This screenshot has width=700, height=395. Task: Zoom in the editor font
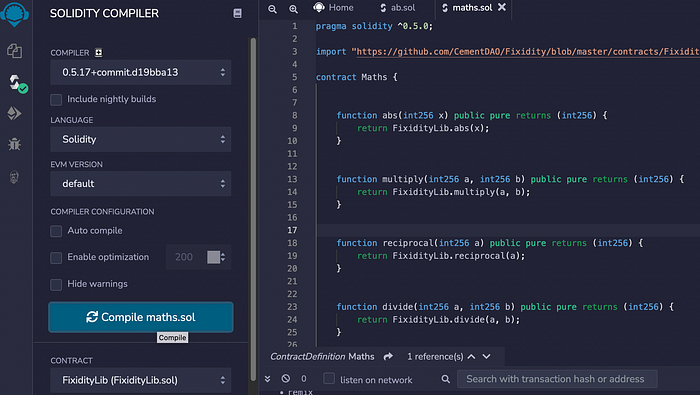[x=293, y=8]
